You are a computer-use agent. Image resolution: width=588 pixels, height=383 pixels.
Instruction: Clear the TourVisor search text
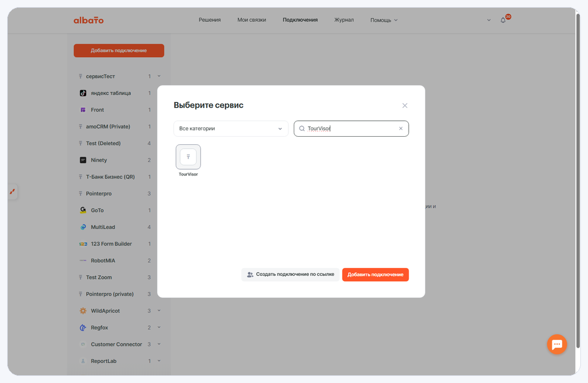pos(400,128)
